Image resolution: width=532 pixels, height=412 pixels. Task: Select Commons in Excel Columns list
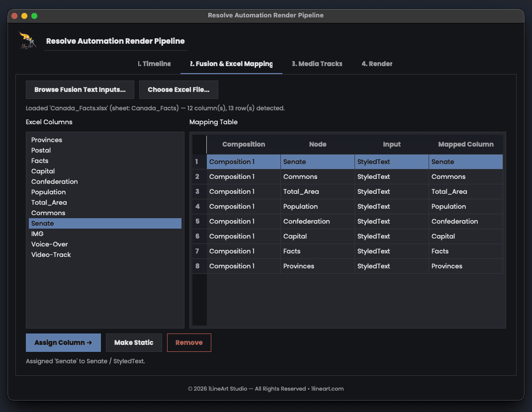(105, 213)
